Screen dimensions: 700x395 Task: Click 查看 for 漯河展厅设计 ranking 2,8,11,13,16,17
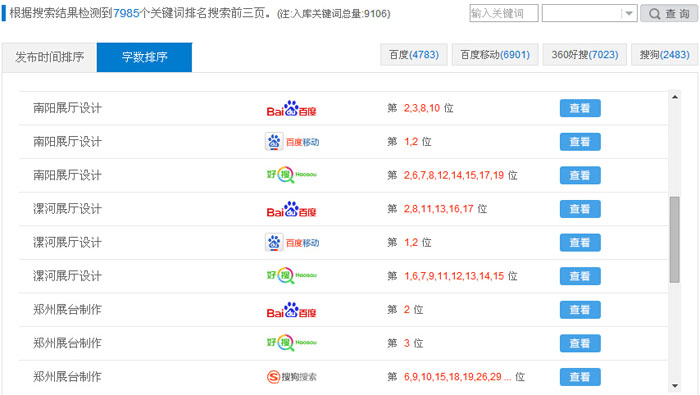[x=580, y=209]
